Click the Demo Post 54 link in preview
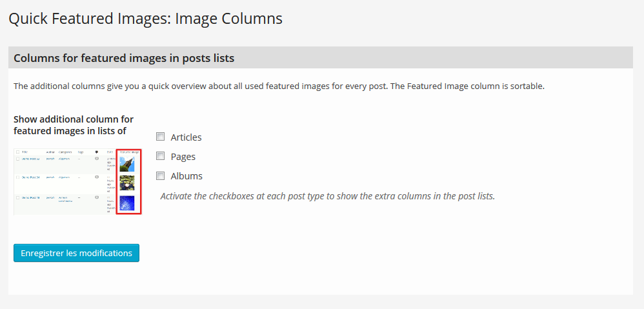Screen dimensions: 644x309 point(31,177)
